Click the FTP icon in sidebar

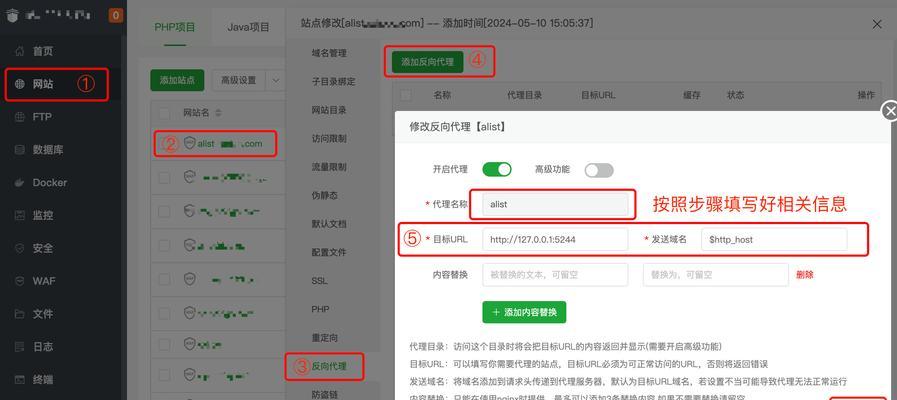pyautogui.click(x=20, y=117)
